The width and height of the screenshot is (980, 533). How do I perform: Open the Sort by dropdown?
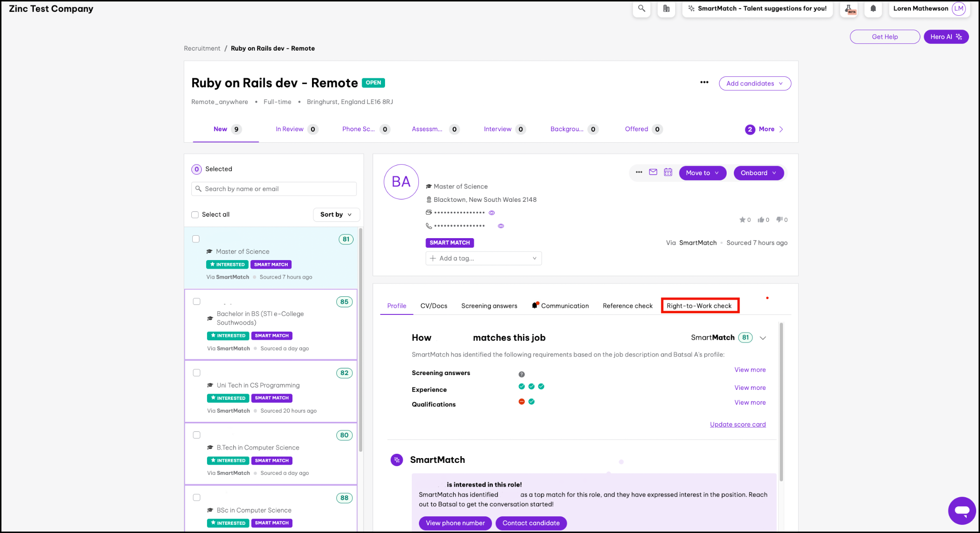[336, 215]
